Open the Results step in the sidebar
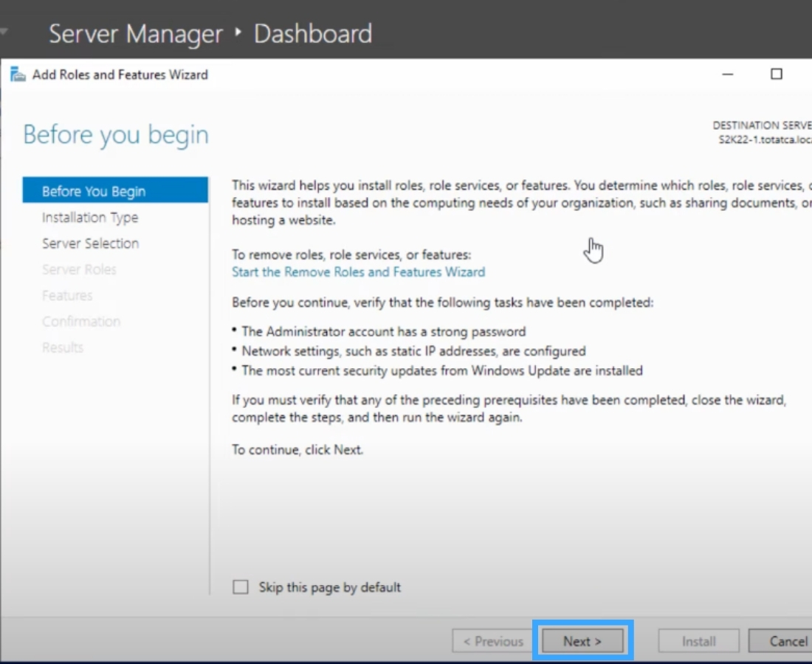The height and width of the screenshot is (664, 812). [x=63, y=347]
